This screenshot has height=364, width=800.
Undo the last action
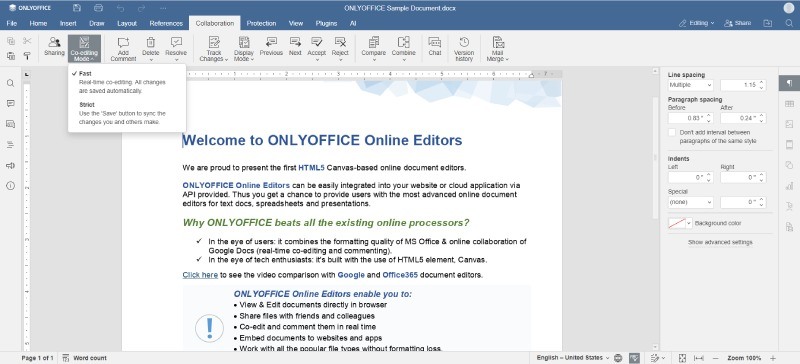[x=120, y=8]
